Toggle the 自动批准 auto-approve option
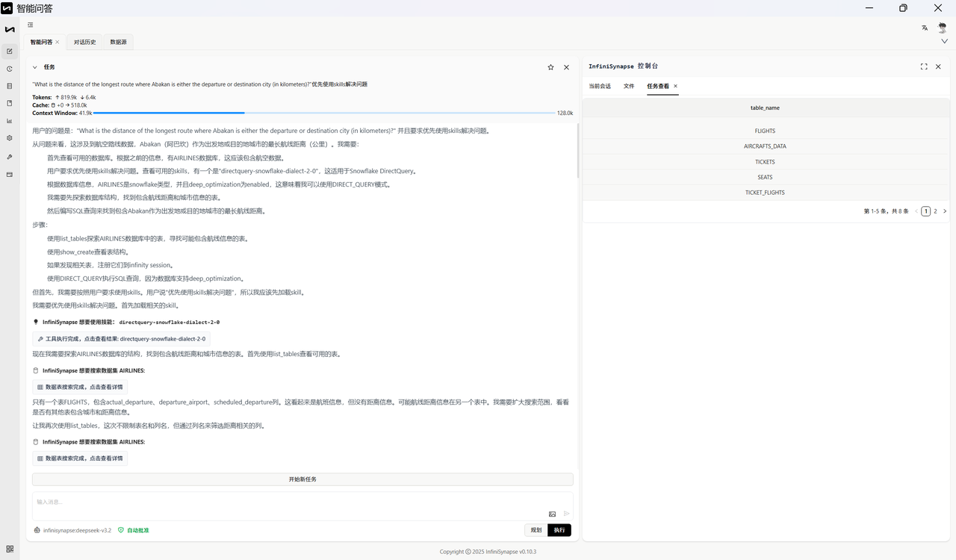Viewport: 956px width, 560px height. 134,530
